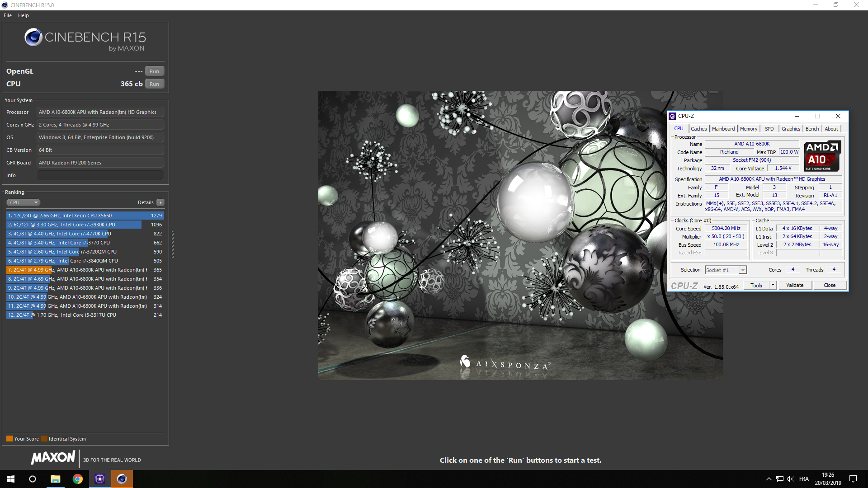868x488 pixels.
Task: Switch to the Memory tab in CPU-Z
Action: point(749,129)
